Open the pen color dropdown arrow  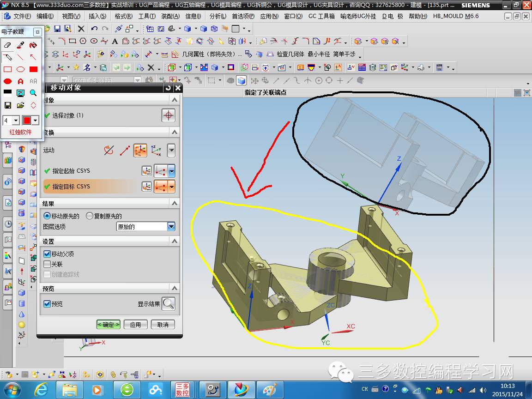point(35,121)
